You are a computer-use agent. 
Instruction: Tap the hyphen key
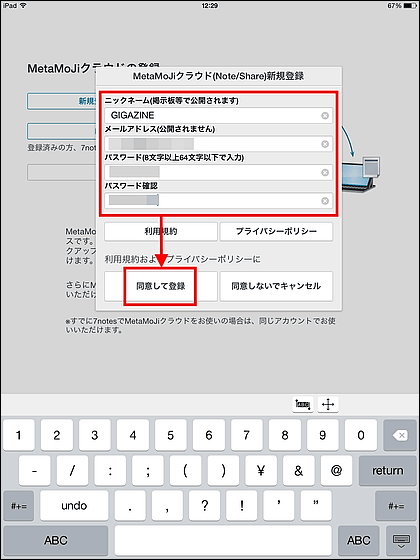[x=35, y=470]
